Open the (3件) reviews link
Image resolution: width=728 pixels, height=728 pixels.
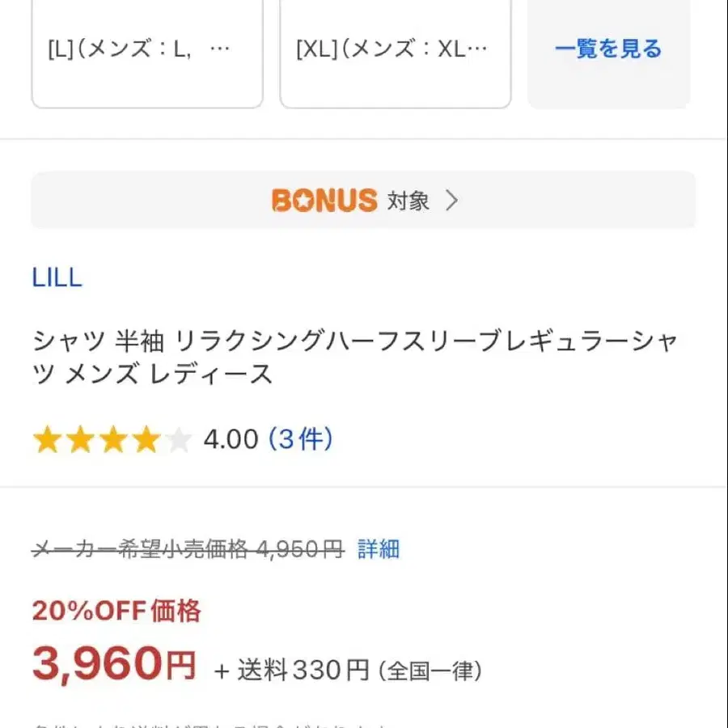pos(301,438)
